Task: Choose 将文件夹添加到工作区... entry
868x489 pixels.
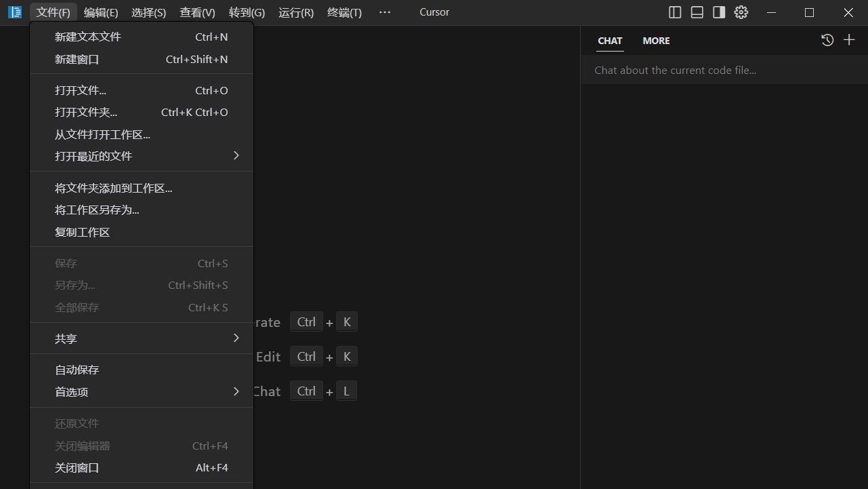Action: coord(142,188)
